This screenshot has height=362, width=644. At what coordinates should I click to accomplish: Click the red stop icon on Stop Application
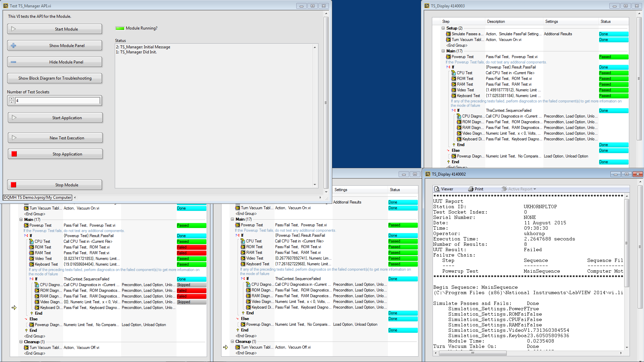[x=14, y=154]
